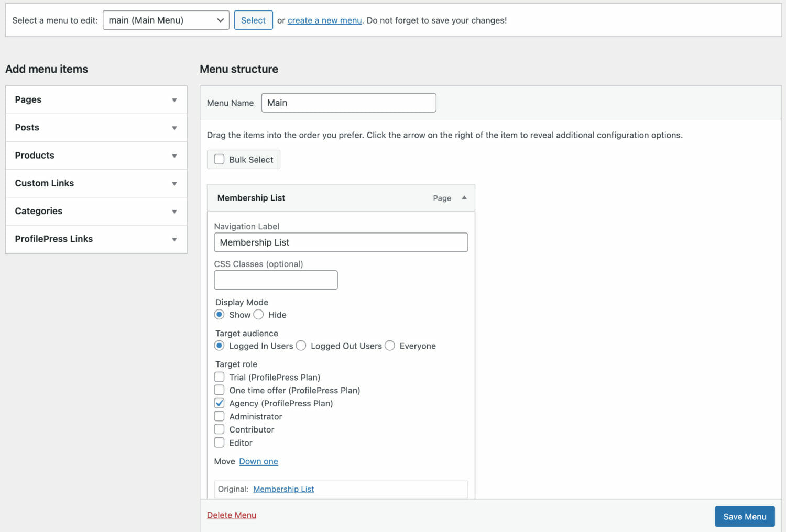Image resolution: width=786 pixels, height=532 pixels.
Task: Enable the Bulk Select checkbox
Action: pos(219,159)
